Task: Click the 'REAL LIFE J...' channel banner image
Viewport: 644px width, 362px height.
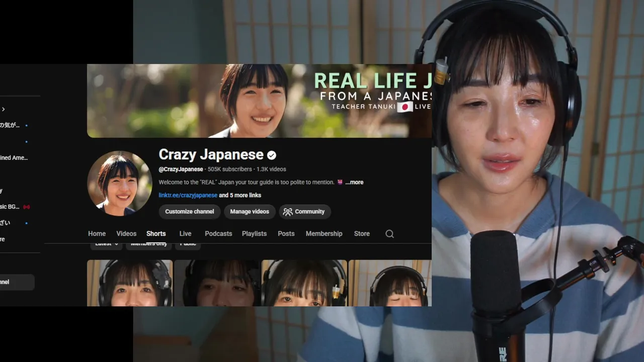Action: [x=259, y=101]
